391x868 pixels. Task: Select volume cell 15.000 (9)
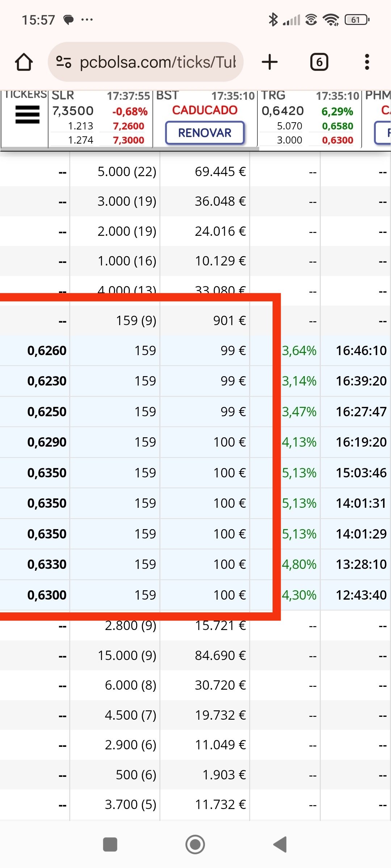pyautogui.click(x=127, y=655)
